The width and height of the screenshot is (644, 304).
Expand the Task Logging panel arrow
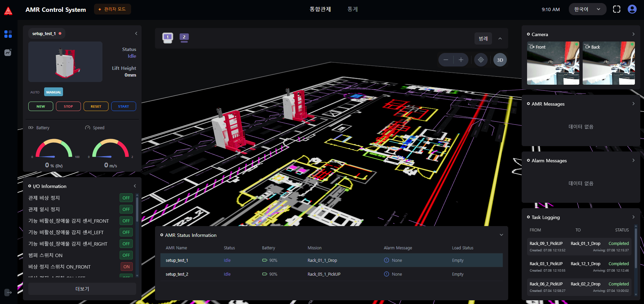633,217
